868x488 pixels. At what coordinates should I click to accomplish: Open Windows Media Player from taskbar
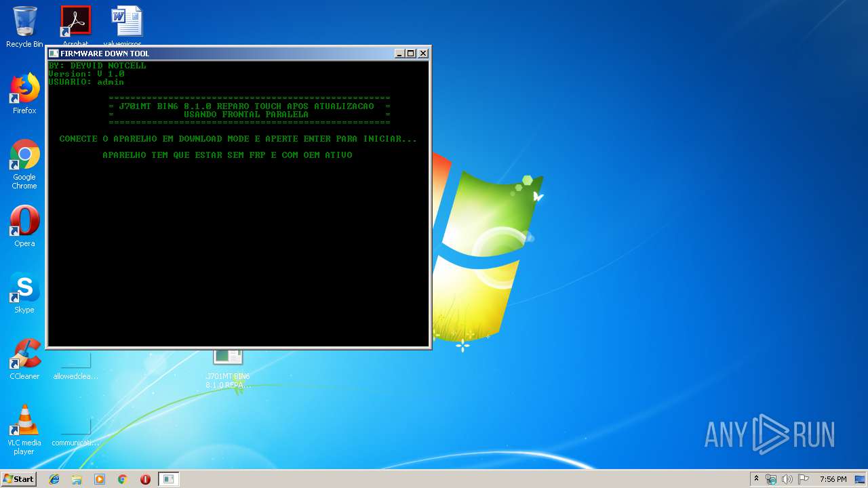click(x=100, y=479)
